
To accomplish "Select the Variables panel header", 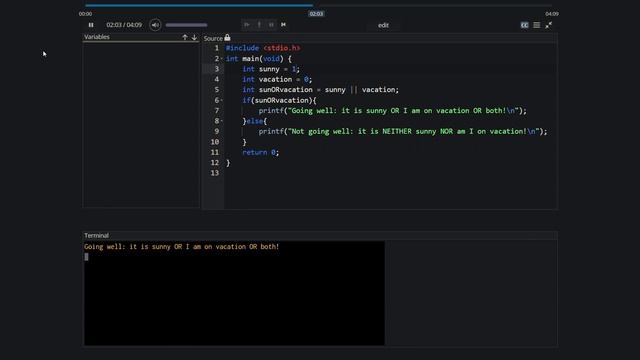I will [x=97, y=37].
